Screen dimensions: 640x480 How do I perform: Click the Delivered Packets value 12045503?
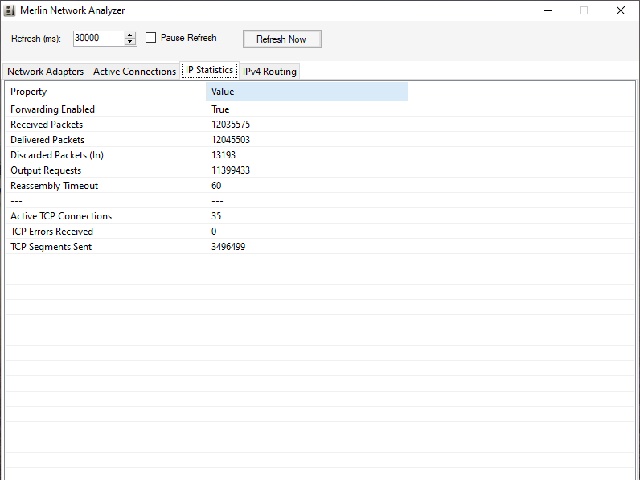(231, 140)
